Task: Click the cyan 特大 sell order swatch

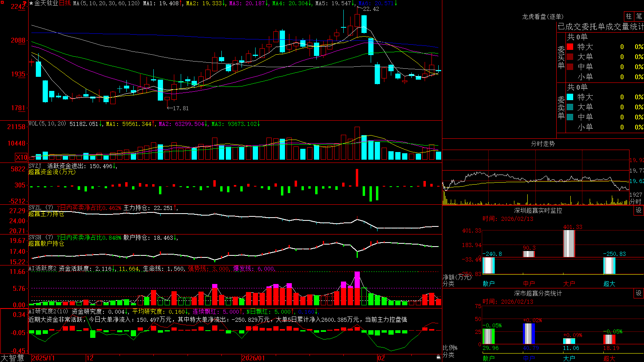Action: pyautogui.click(x=570, y=97)
